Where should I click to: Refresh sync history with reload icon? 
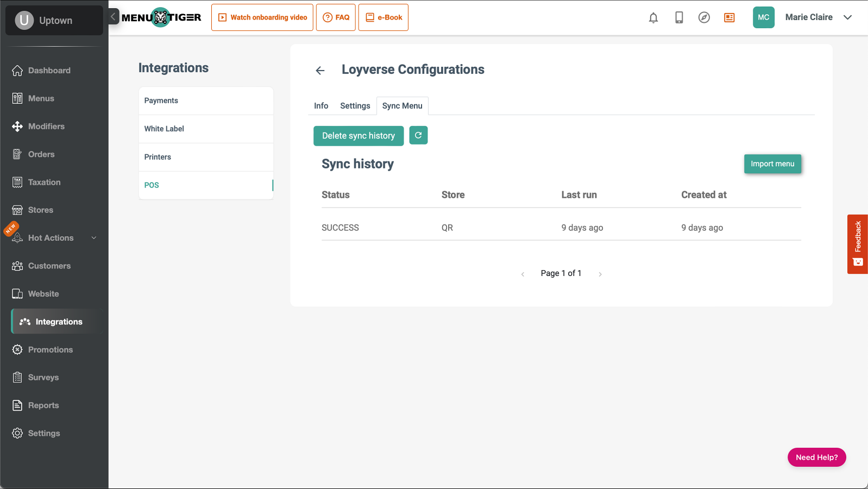tap(418, 135)
